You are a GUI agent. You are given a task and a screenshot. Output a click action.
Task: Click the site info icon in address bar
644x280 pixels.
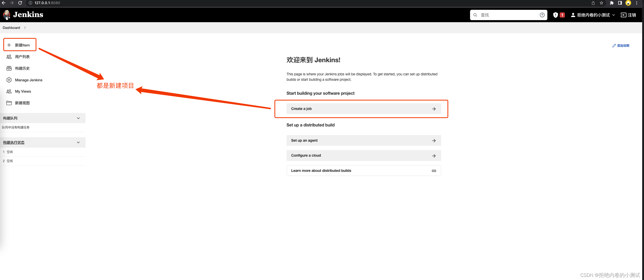coord(30,3)
